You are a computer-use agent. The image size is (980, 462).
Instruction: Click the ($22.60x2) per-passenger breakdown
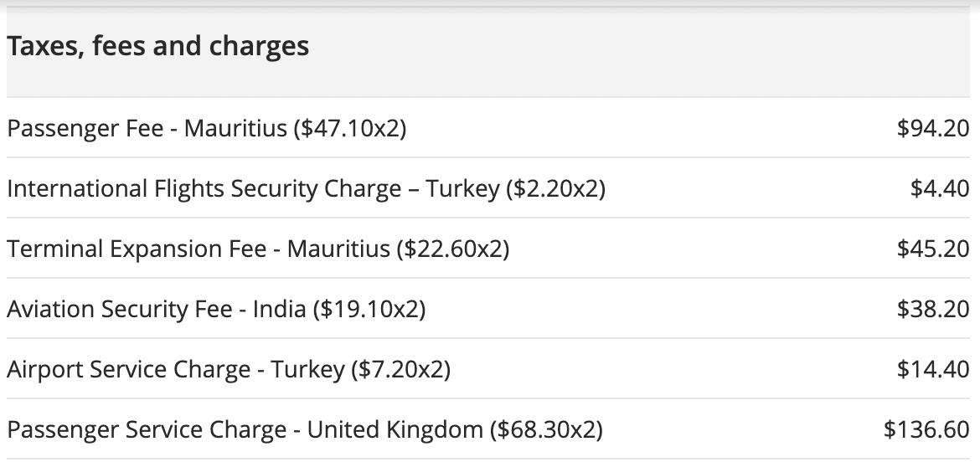click(x=453, y=249)
